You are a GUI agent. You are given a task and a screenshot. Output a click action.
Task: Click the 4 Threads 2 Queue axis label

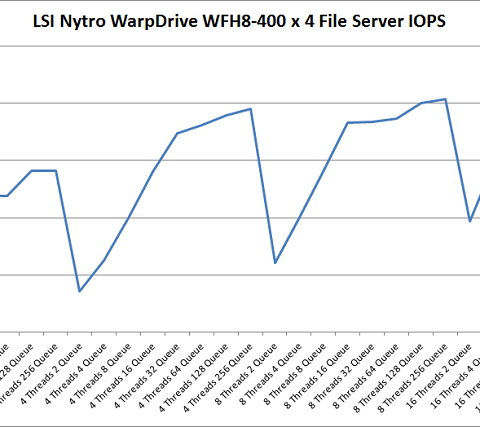coord(52,374)
